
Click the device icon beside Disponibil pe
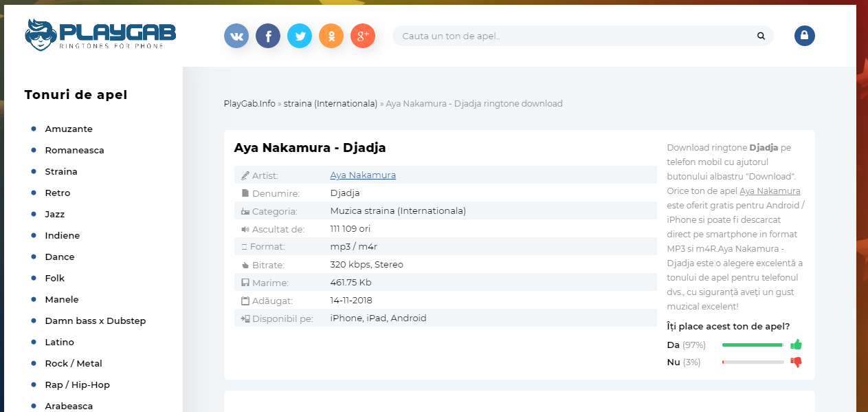coord(245,318)
